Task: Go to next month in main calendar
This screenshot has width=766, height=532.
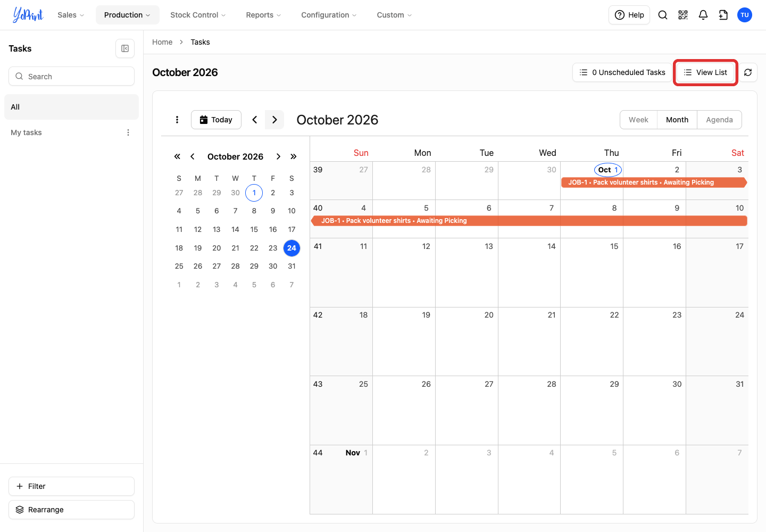Action: 274,120
